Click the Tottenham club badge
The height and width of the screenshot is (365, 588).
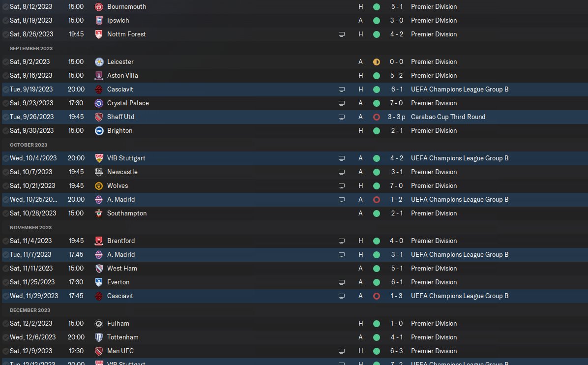pos(99,337)
